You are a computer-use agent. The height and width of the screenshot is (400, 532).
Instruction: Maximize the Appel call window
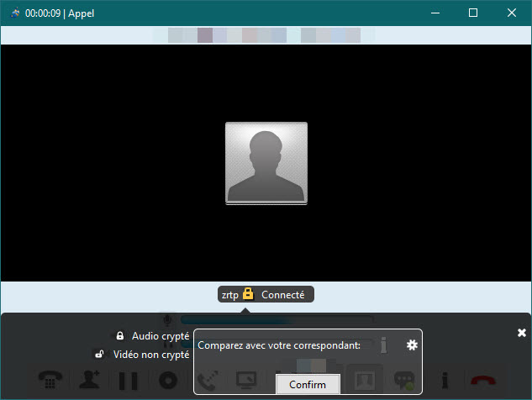(473, 13)
